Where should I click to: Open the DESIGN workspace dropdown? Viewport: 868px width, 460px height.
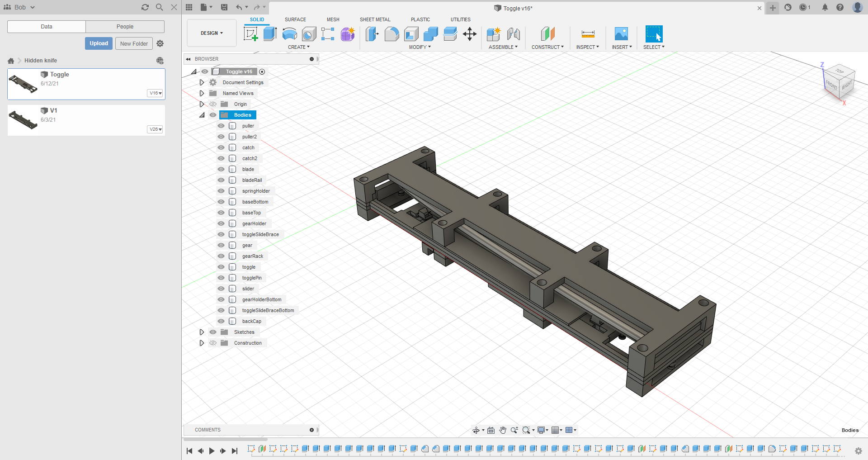pos(212,33)
